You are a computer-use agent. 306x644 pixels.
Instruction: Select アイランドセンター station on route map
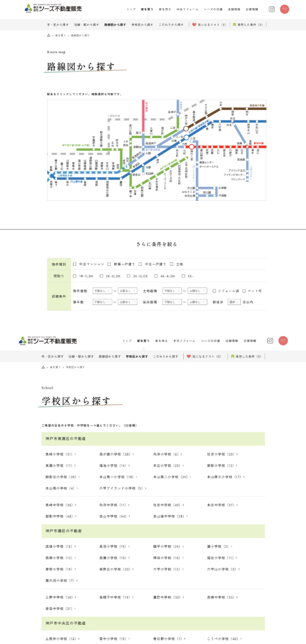(235, 175)
